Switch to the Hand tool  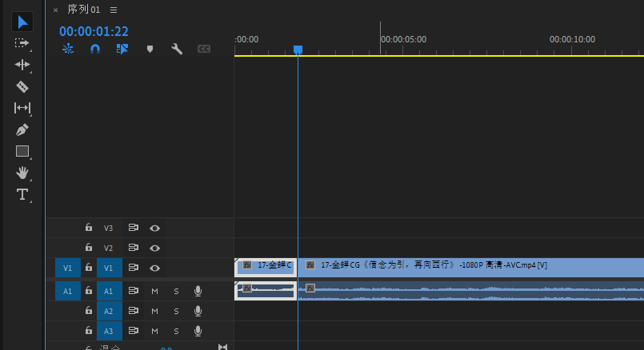coord(22,173)
